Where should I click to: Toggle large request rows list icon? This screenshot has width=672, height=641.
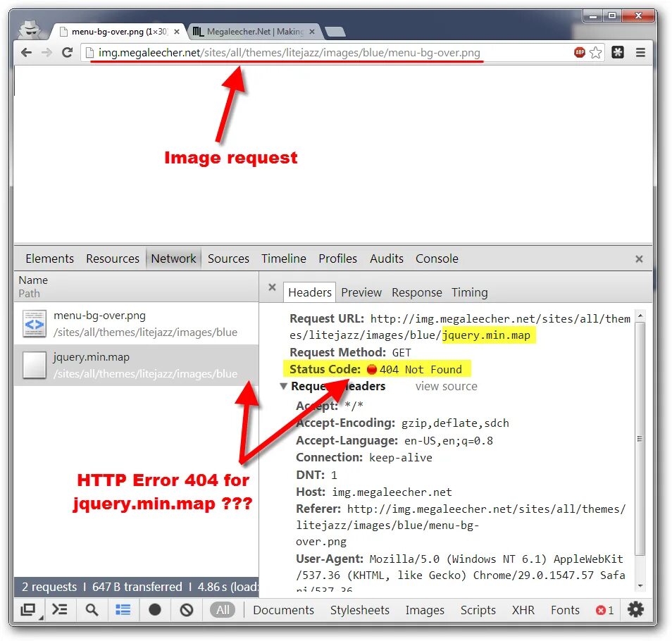tap(123, 609)
